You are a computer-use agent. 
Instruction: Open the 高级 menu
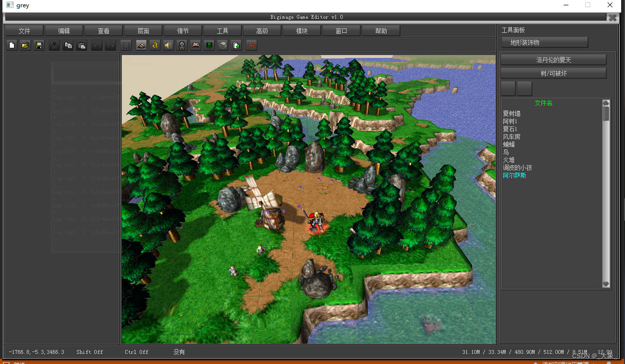pyautogui.click(x=262, y=31)
